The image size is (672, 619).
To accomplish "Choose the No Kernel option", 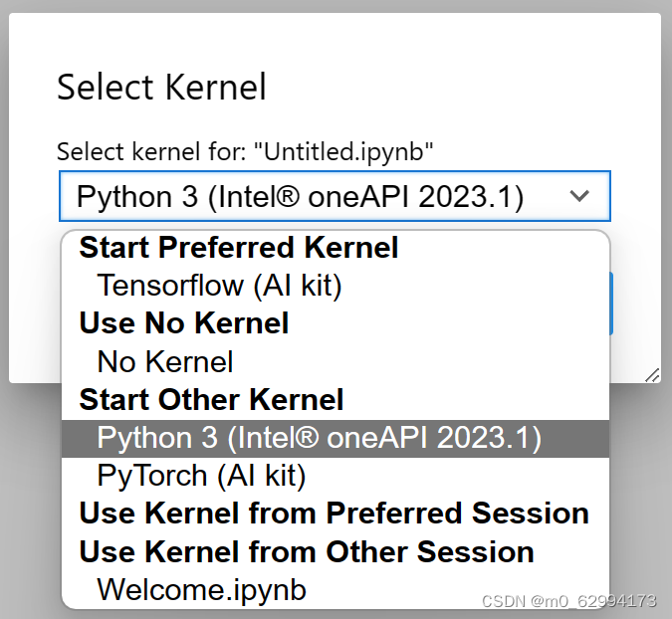I will point(165,361).
